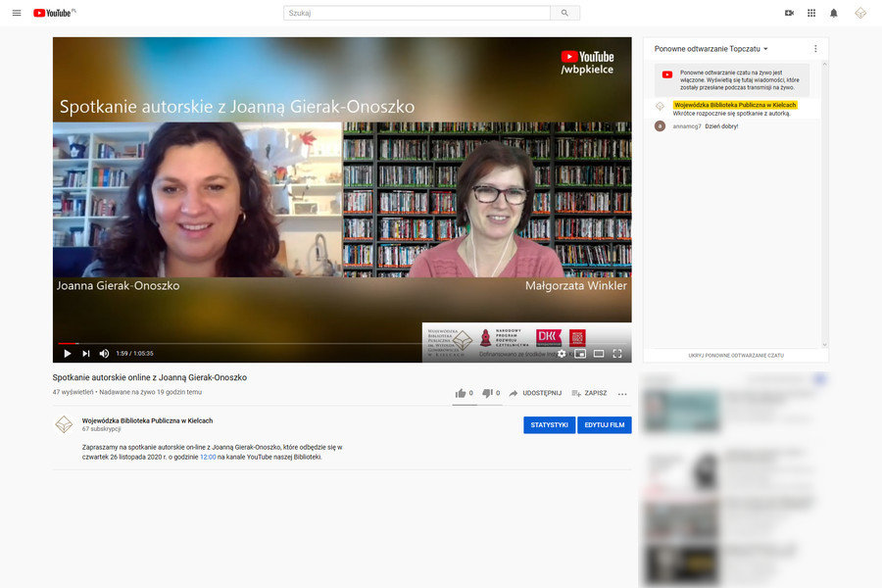This screenshot has height=588, width=882.
Task: Mute the video volume
Action: (x=104, y=354)
